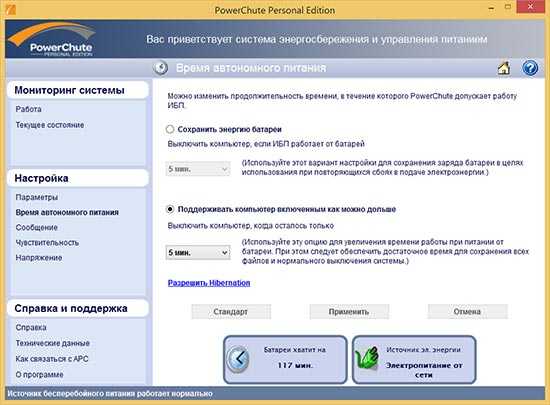This screenshot has width=550, height=405.
Task: Open the active 5 мин. shutdown time dropdown
Action: (198, 252)
